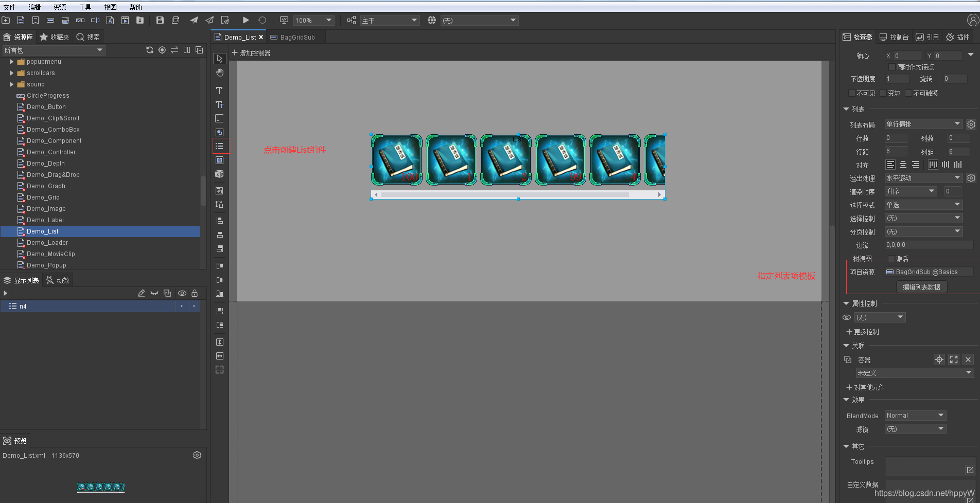Select Demo_Loader in the resource tree
This screenshot has height=503, width=980.
point(47,243)
